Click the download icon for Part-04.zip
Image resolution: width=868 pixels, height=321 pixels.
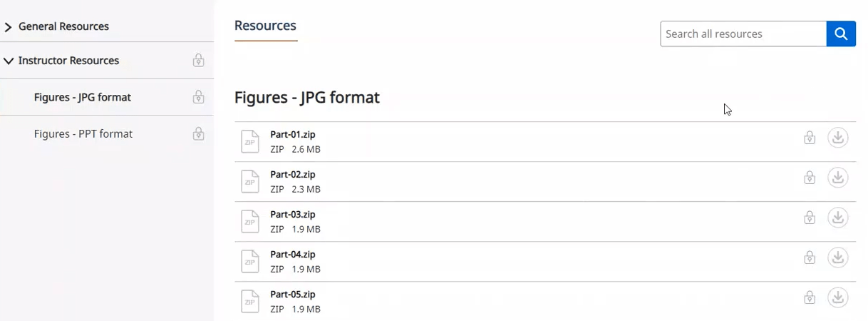tap(838, 258)
